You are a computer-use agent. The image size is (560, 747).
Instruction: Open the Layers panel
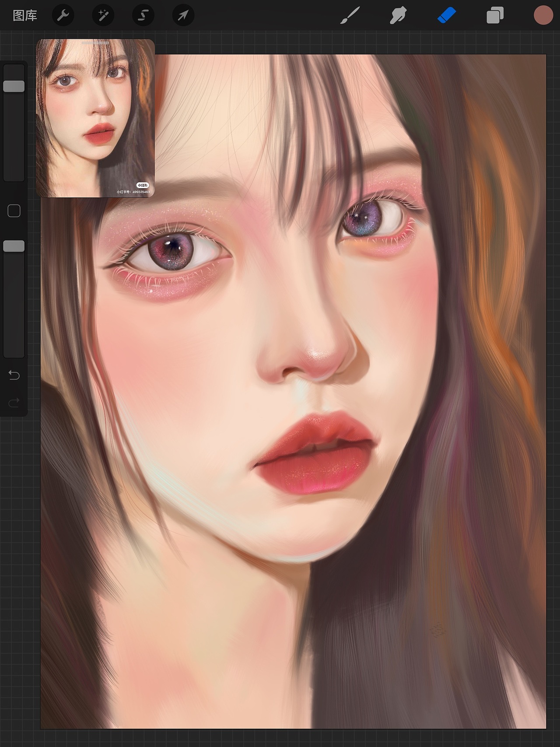495,16
